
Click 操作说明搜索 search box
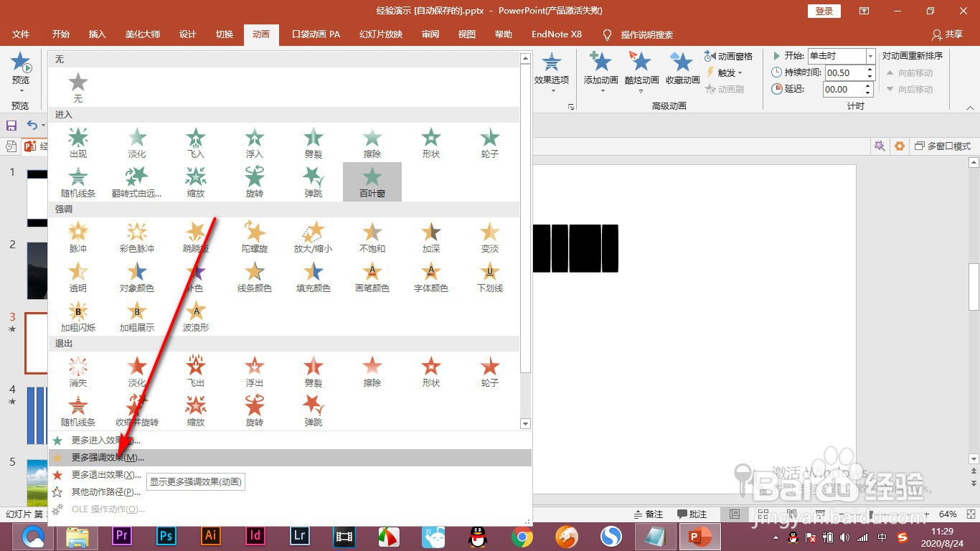(647, 34)
